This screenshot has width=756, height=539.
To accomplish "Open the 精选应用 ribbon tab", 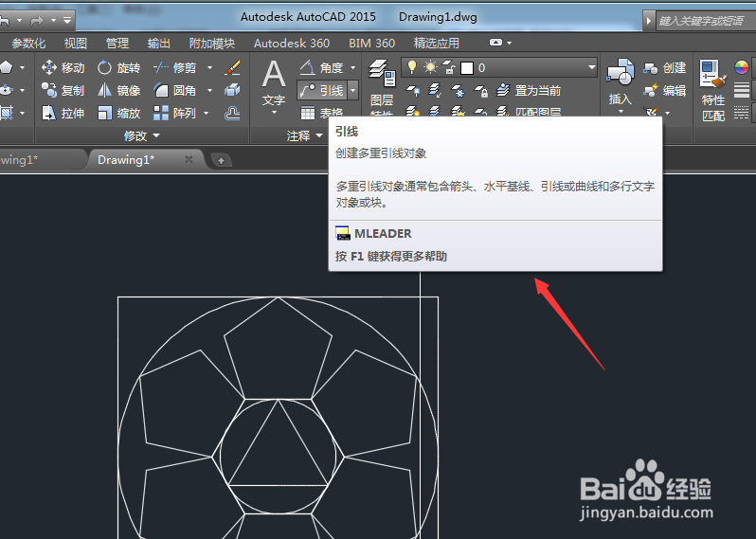I will 437,44.
